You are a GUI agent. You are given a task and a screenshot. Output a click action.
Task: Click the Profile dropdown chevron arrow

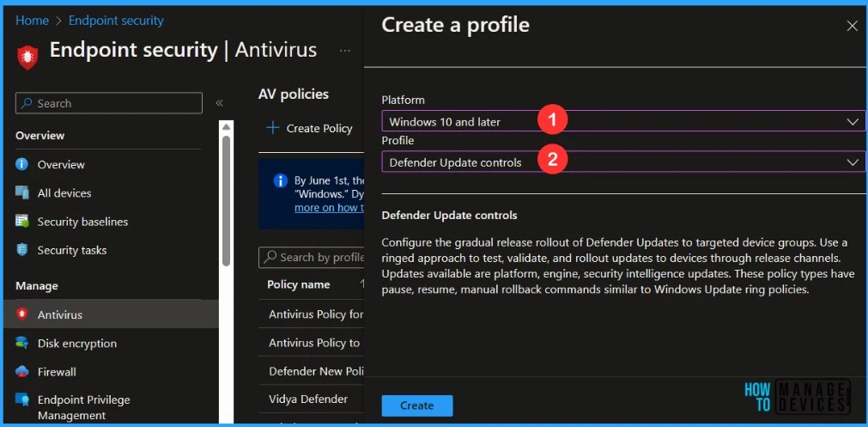[853, 162]
